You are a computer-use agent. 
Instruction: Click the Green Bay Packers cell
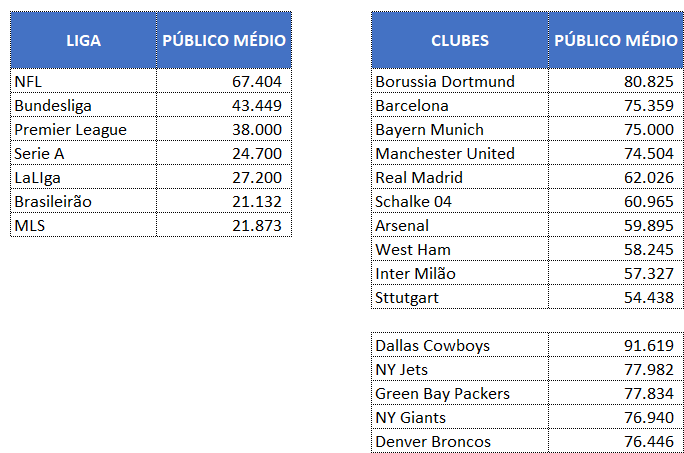coord(460,393)
